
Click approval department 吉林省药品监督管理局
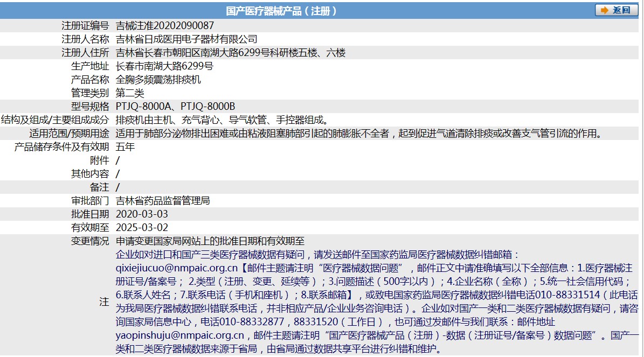[x=163, y=201]
